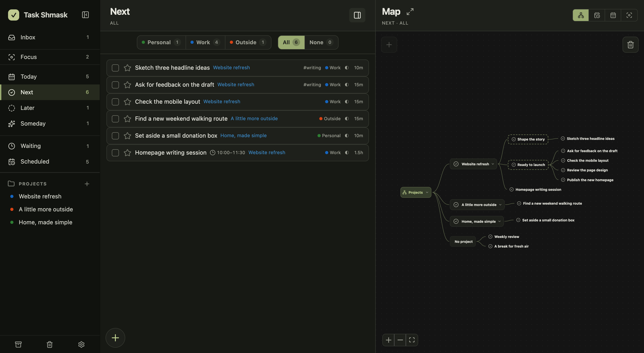Switch to the calendar view icon in Map
The width and height of the screenshot is (644, 353).
pos(613,15)
